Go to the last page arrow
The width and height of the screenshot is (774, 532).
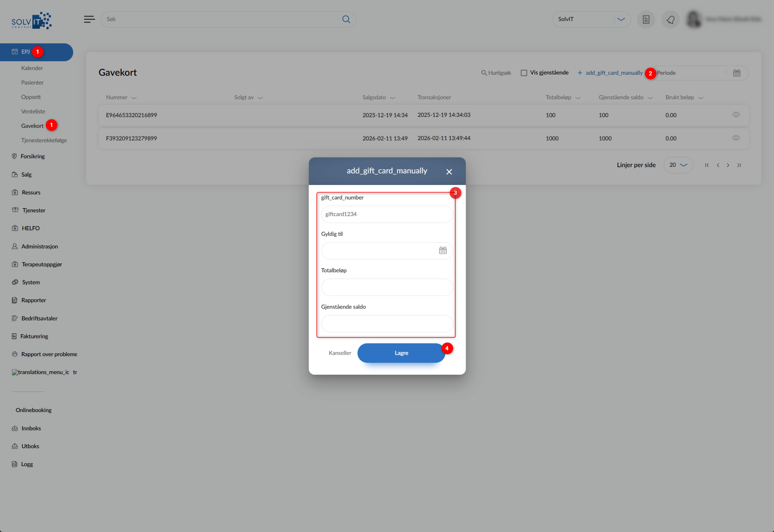pyautogui.click(x=739, y=165)
